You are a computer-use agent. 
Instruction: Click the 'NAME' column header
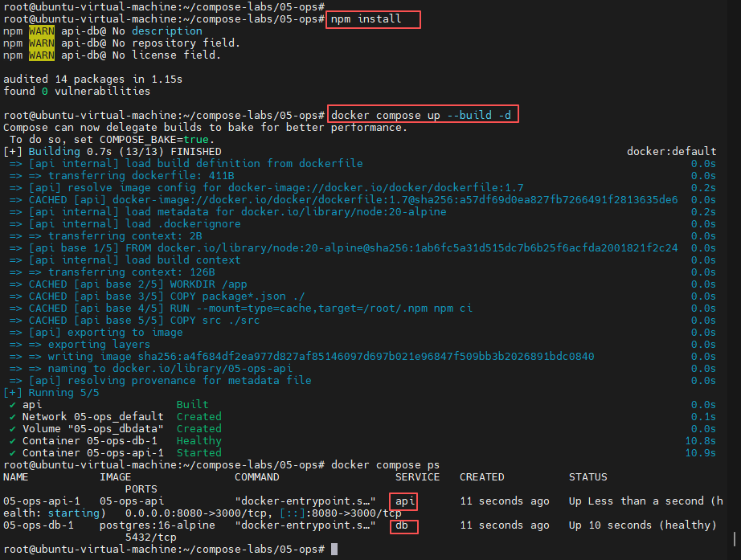pos(15,477)
